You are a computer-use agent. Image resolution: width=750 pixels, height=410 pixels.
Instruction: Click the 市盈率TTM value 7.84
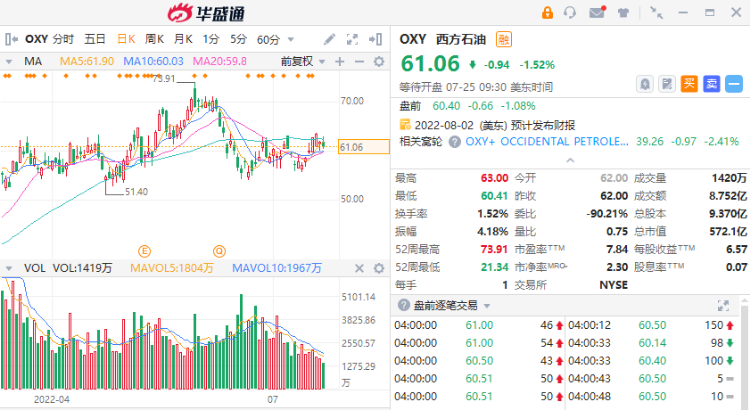click(x=617, y=249)
